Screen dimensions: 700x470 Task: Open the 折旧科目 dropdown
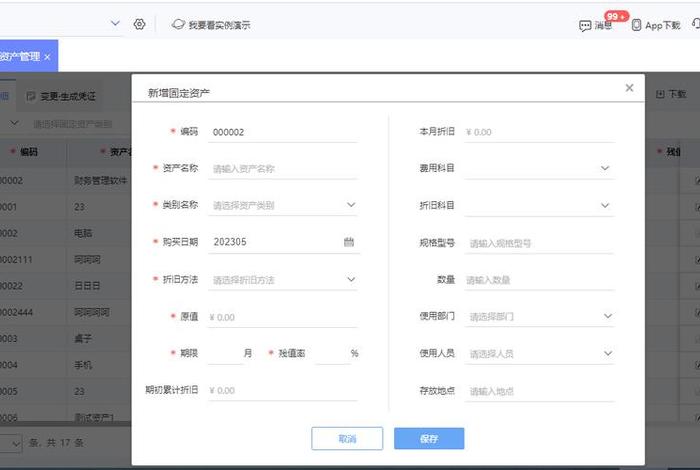(539, 206)
